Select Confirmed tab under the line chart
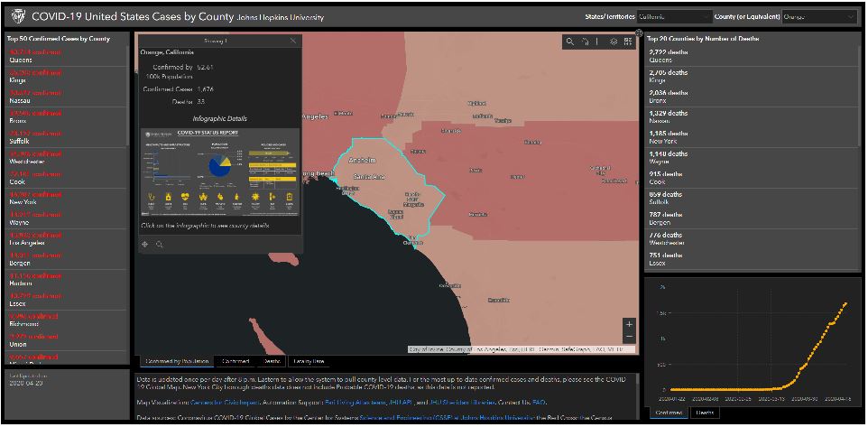Viewport: 868px width, 427px height. [669, 413]
